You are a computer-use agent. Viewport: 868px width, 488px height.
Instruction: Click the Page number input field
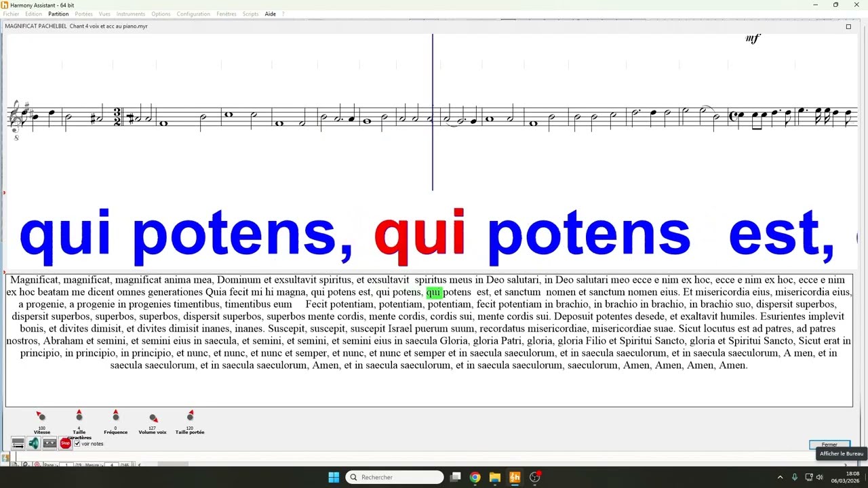[x=66, y=465]
